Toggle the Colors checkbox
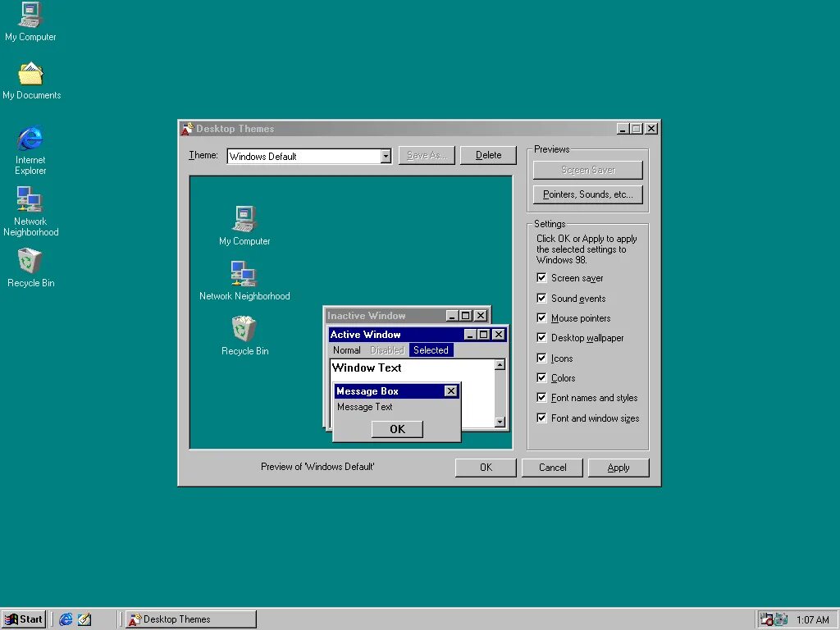The height and width of the screenshot is (630, 840). [541, 377]
